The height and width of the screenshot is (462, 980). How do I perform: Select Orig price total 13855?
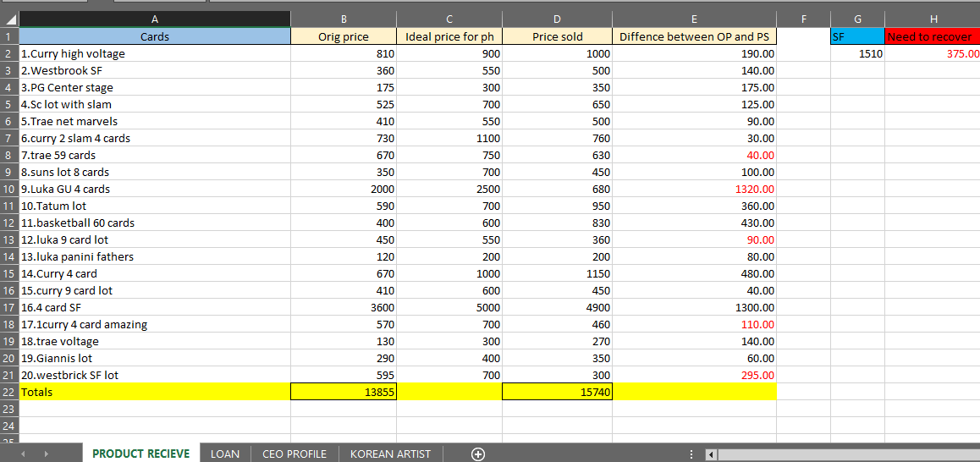tap(344, 392)
